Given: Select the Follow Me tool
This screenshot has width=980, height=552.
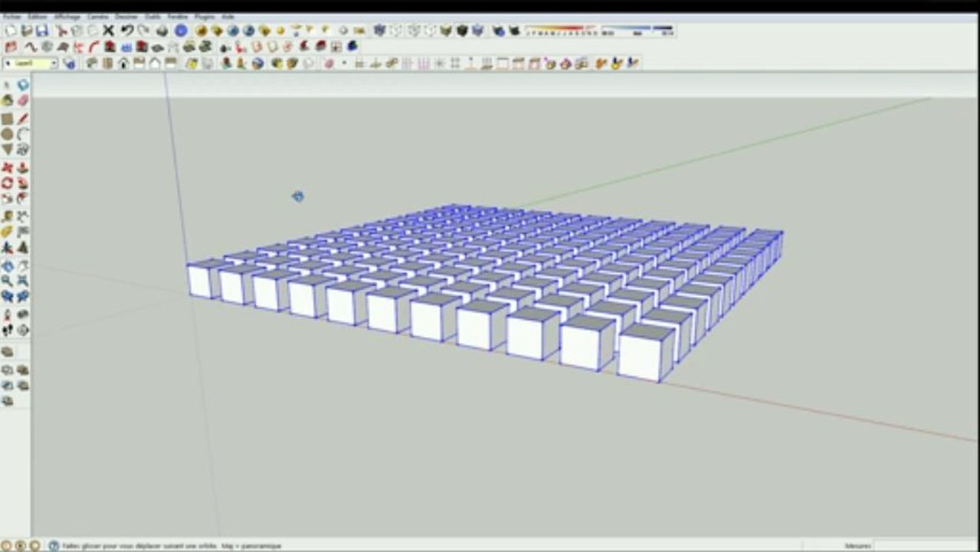Looking at the screenshot, I should tap(23, 183).
